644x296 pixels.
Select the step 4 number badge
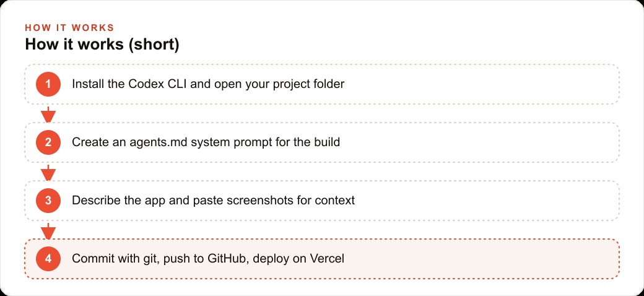click(48, 259)
